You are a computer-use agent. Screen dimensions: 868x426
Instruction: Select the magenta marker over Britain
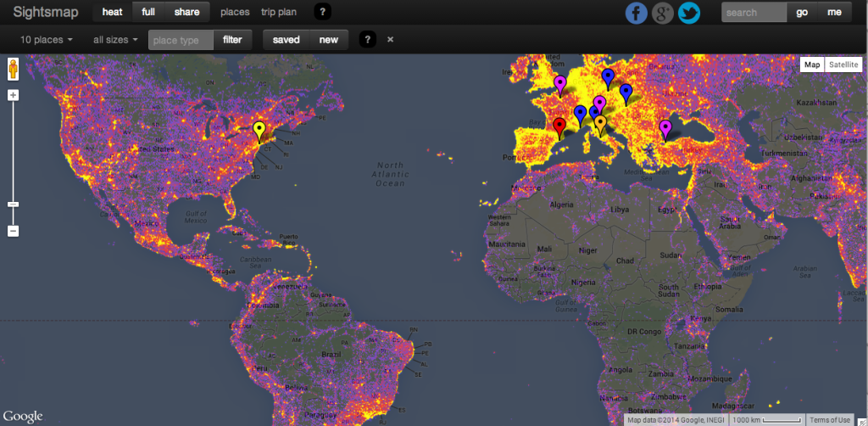click(x=560, y=87)
